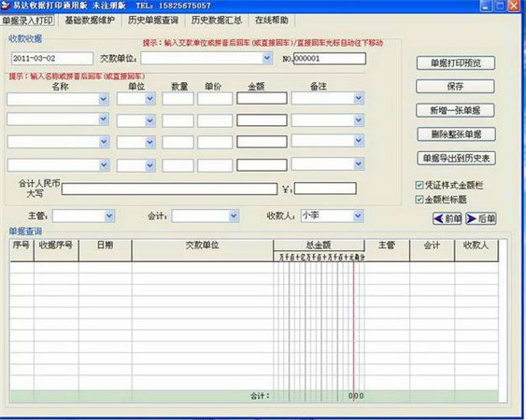526x420 pixels.
Task: Click the 单据导出到历史表 button
Action: [456, 159]
